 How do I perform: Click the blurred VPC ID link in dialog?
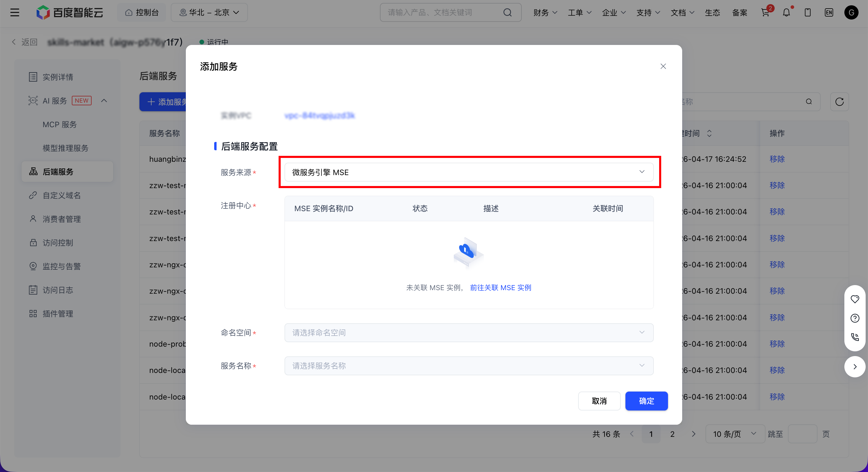pyautogui.click(x=319, y=115)
